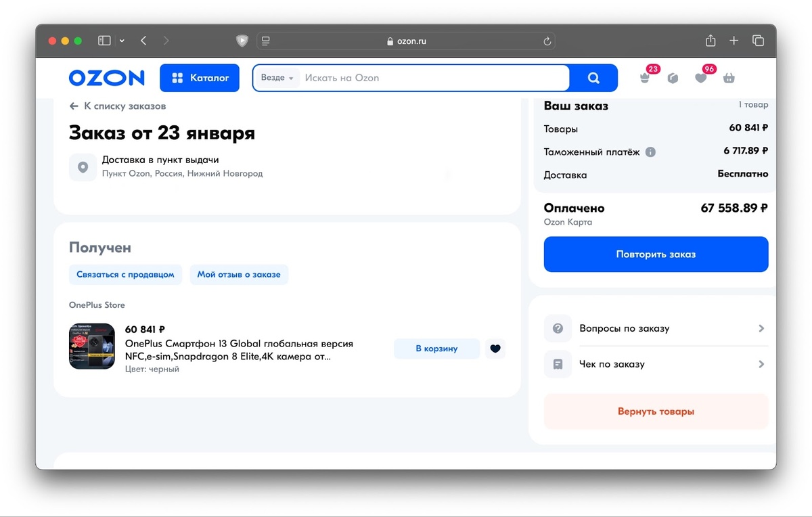
Task: Open the OnePlus 13 product thumbnail
Action: 92,346
